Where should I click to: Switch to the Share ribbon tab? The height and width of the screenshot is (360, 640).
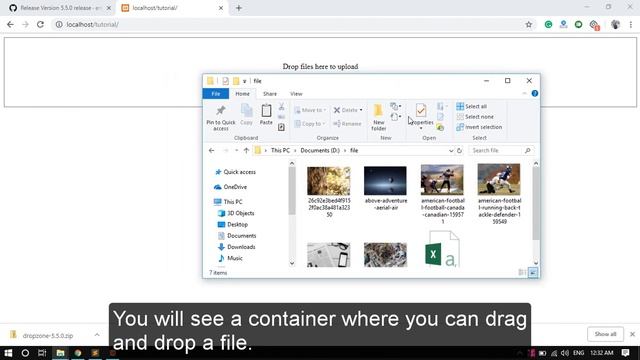tap(269, 93)
